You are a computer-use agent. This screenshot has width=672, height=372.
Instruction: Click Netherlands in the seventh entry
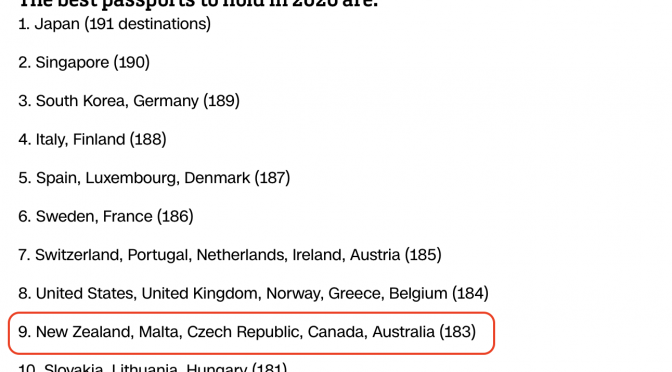(x=240, y=255)
